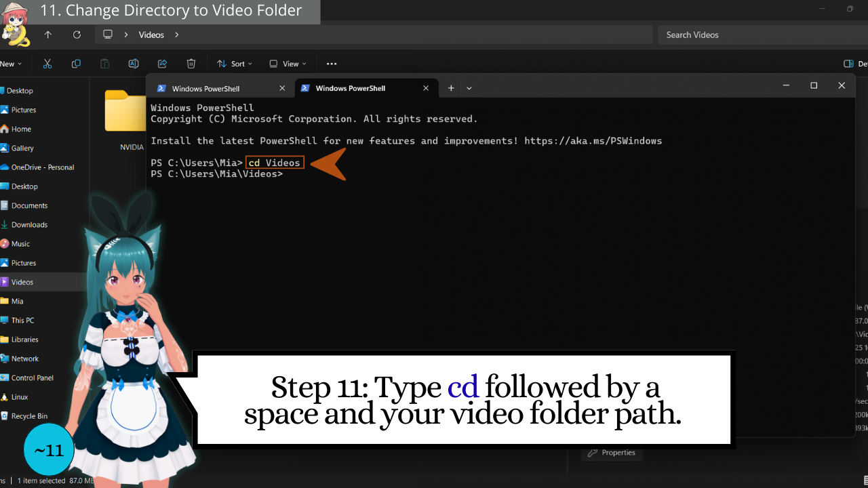Click the Cut scissors icon
Viewport: 868px width, 488px height.
[47, 64]
